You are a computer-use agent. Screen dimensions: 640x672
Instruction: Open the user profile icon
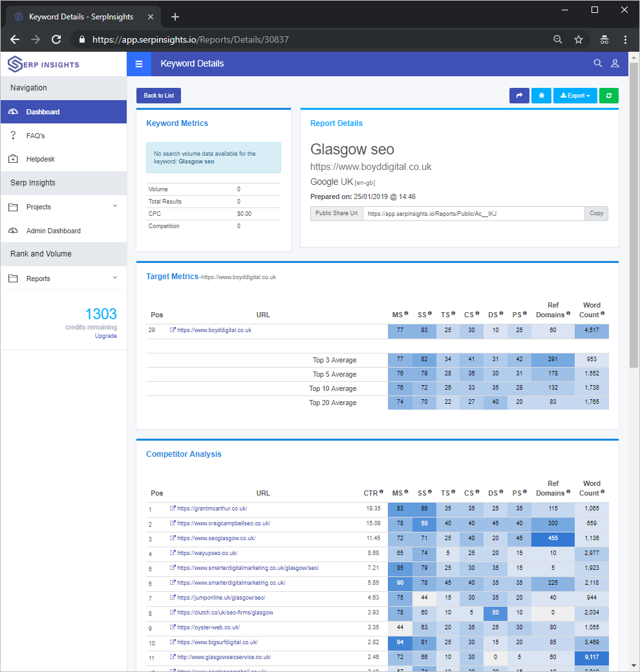[615, 63]
